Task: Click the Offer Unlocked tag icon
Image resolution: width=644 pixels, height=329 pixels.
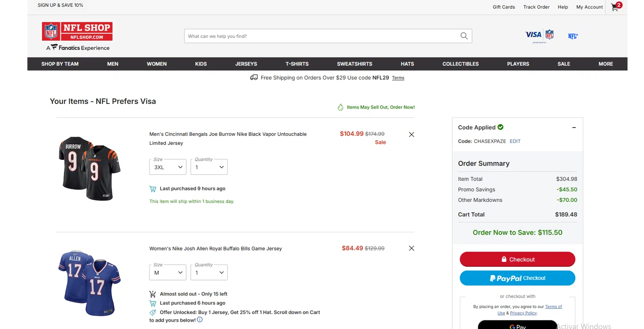Action: tap(153, 312)
